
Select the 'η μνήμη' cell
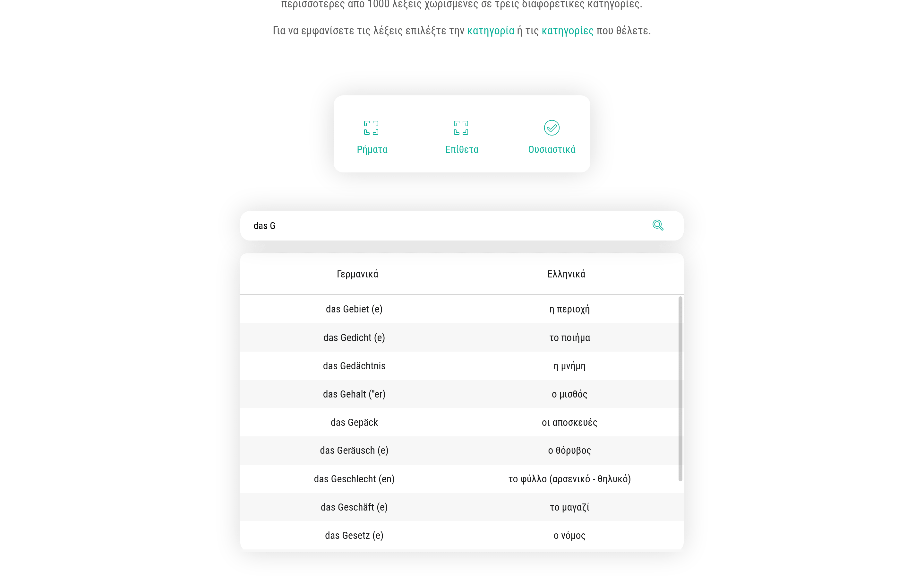pyautogui.click(x=569, y=366)
